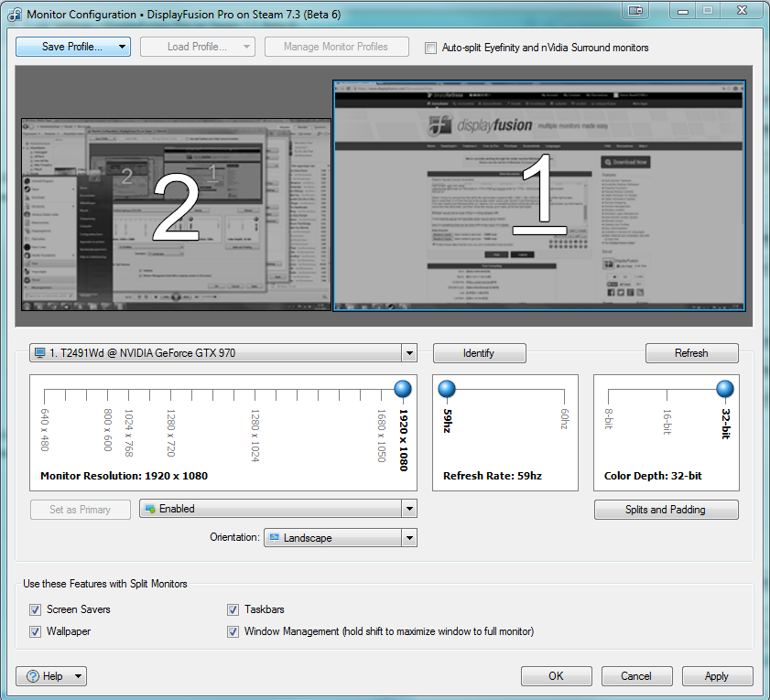Open the Enabled state dropdown

click(x=408, y=509)
